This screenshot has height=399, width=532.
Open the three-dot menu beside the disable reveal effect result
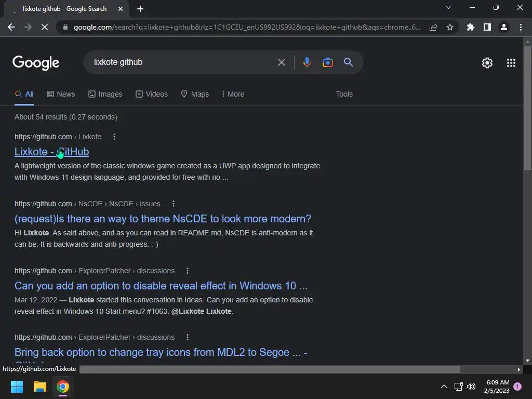click(x=187, y=271)
